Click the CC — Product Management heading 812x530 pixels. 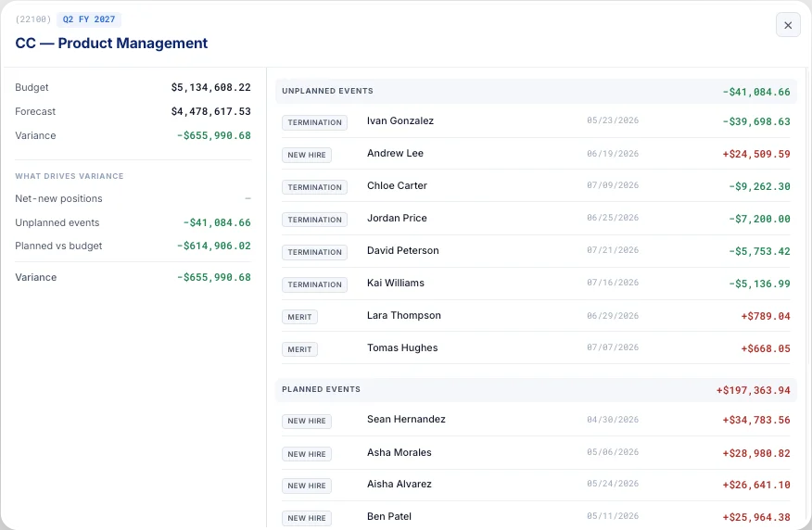click(111, 43)
